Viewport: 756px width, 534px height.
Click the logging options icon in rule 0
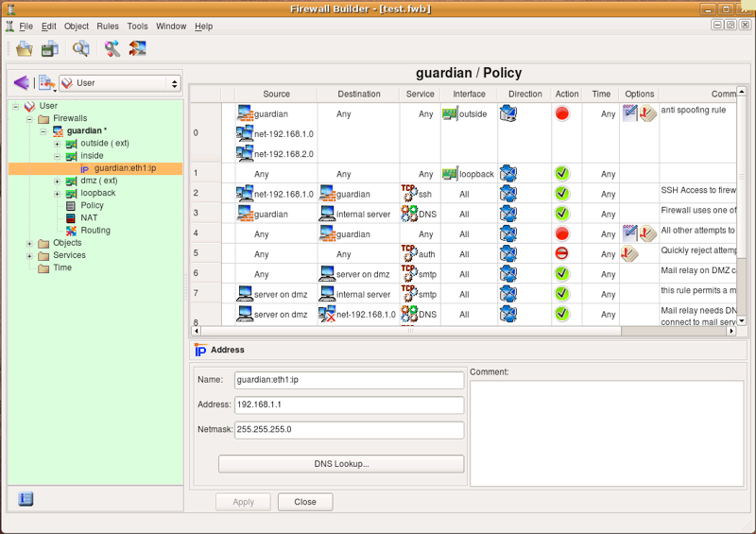click(x=629, y=112)
